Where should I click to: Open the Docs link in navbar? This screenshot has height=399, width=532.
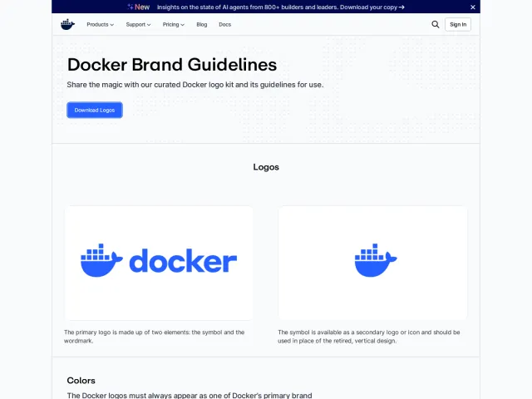click(x=225, y=24)
